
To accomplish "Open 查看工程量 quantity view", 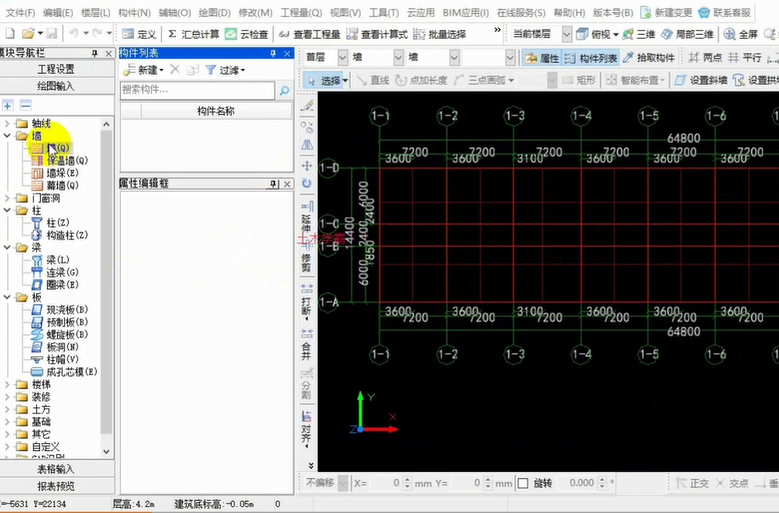I will point(310,34).
